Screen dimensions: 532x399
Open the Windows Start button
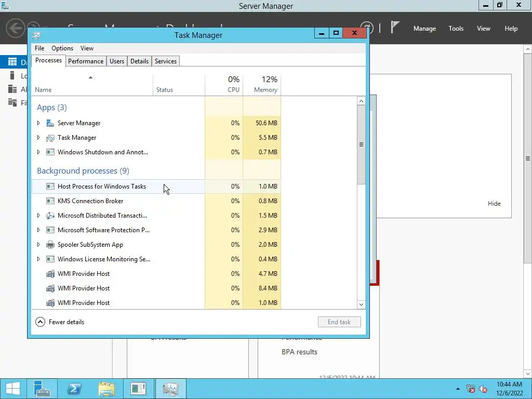13,389
